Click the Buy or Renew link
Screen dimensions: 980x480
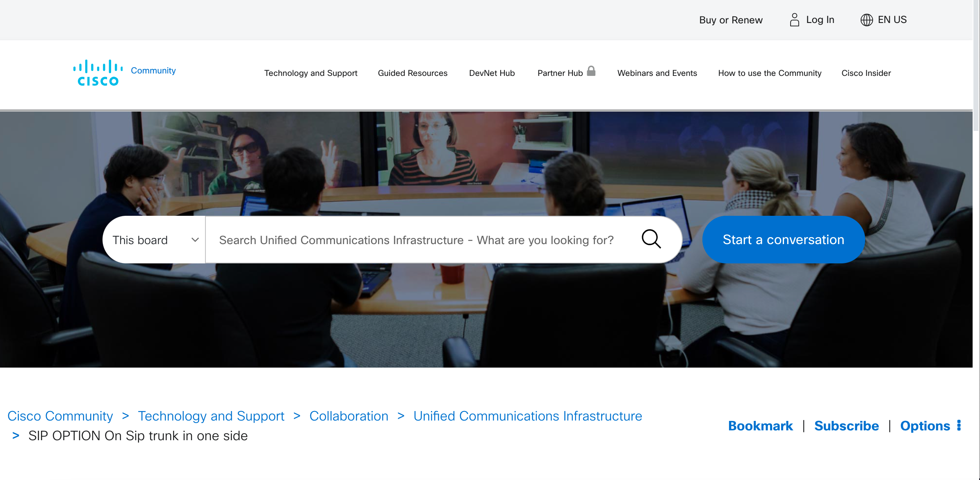click(731, 20)
